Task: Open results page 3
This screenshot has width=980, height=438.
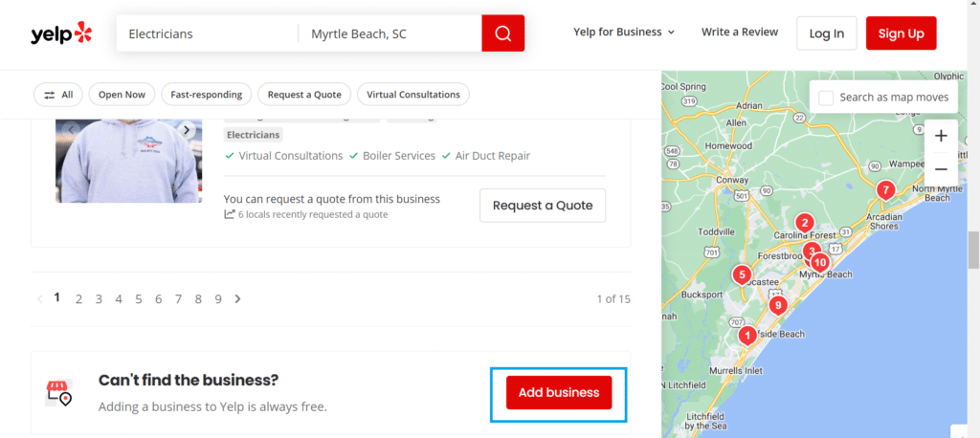Action: point(99,299)
